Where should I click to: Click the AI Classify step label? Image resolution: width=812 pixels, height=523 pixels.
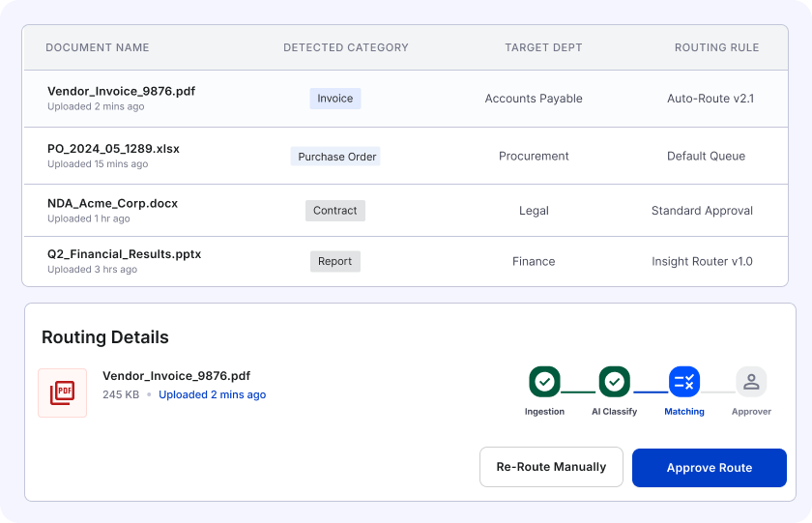(x=614, y=412)
